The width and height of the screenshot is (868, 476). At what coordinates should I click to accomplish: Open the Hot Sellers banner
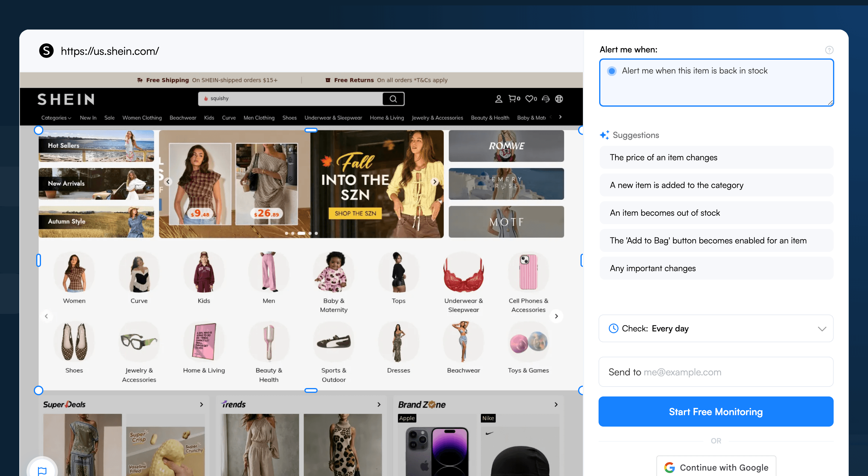96,146
